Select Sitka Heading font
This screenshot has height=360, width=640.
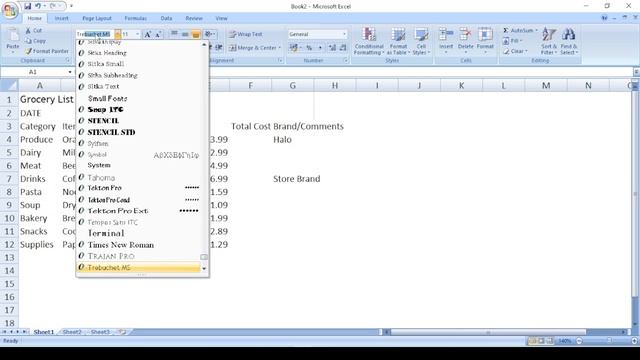tap(138, 53)
